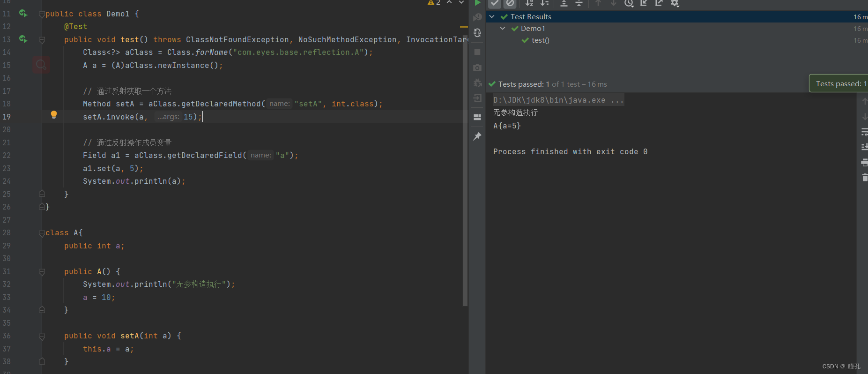Expand all test tree nodes

coord(564,3)
